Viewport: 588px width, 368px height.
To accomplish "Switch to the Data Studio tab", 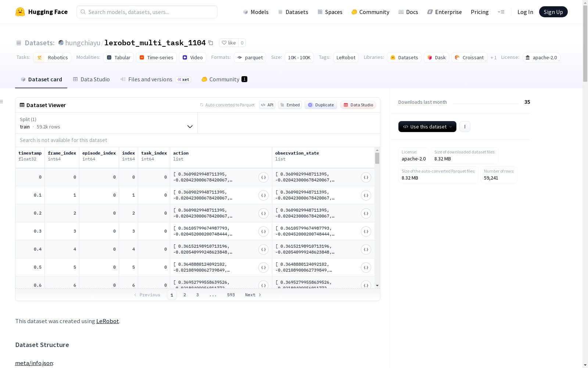I will (x=91, y=79).
